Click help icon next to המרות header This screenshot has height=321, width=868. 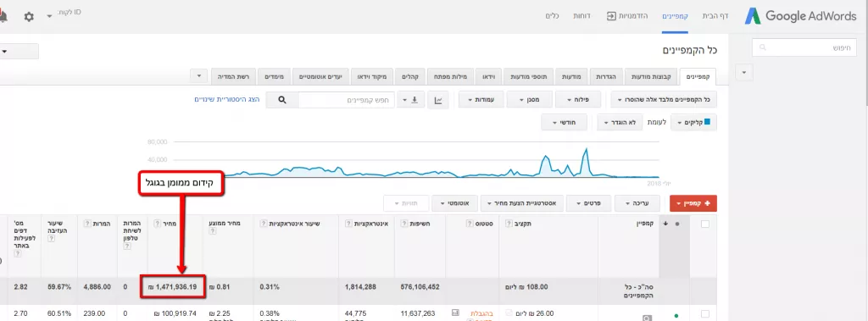87,224
